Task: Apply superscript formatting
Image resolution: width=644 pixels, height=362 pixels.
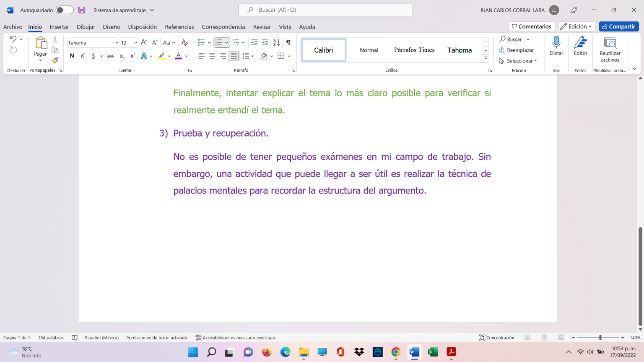Action: tap(132, 56)
